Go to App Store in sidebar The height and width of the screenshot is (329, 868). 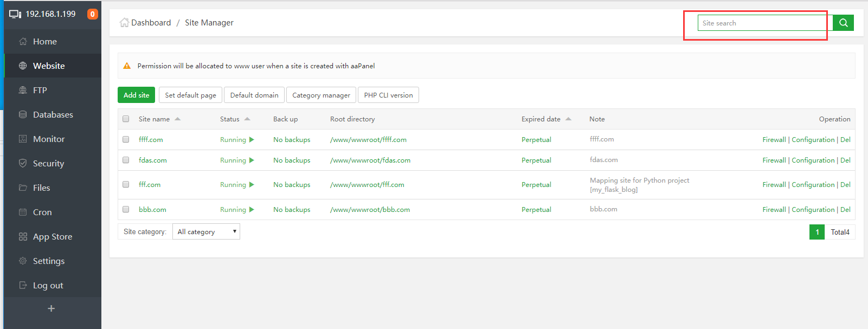(x=52, y=237)
